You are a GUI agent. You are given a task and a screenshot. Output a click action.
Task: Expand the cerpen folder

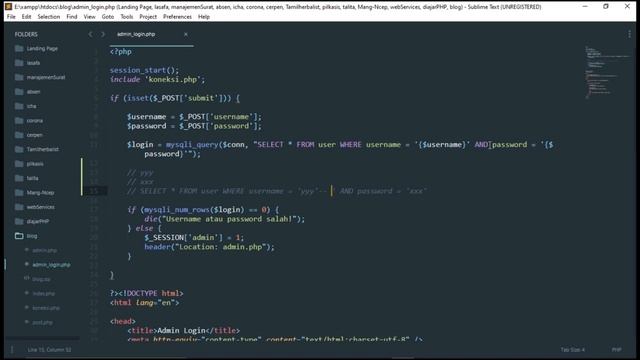(x=29, y=135)
